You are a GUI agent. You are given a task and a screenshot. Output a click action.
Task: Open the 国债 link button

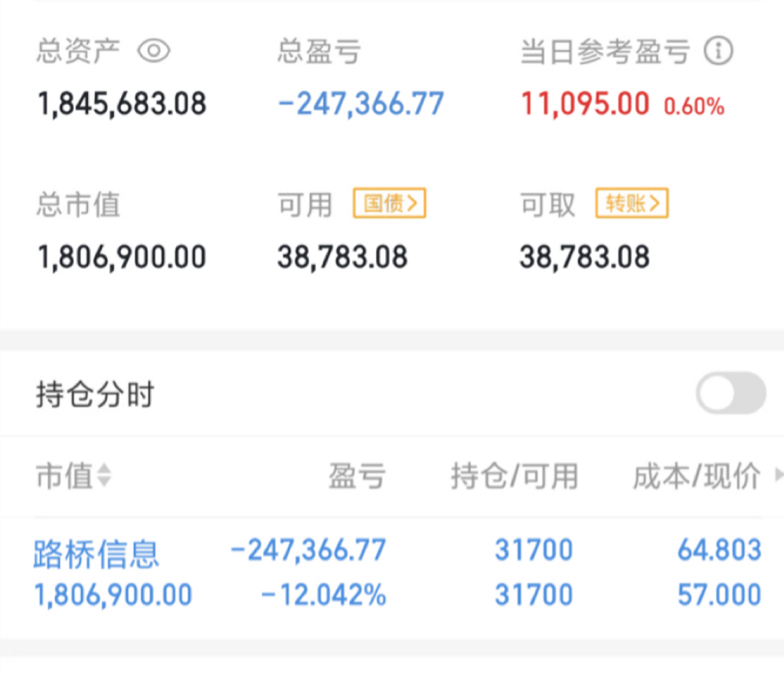tap(390, 204)
